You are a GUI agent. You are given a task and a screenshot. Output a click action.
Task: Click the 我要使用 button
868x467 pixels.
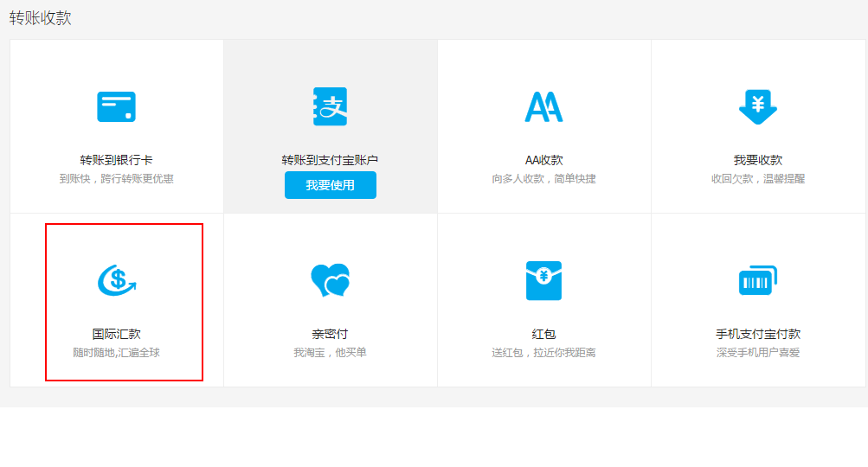click(331, 185)
